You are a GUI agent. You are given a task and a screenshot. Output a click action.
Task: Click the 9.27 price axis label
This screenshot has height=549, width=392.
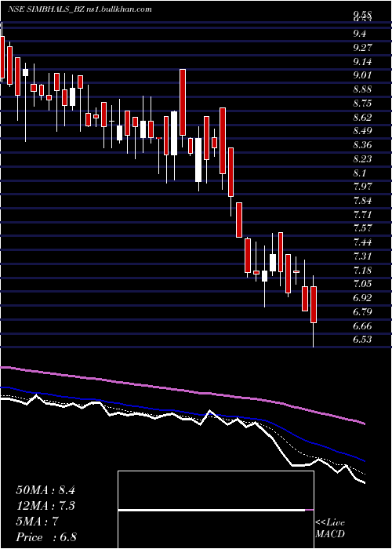[x=362, y=48]
